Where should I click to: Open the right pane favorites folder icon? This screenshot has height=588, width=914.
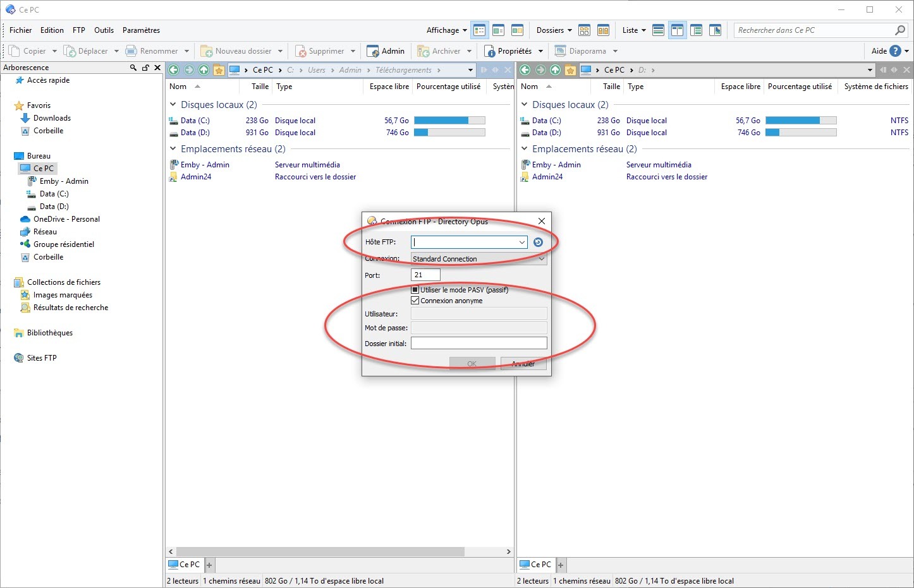coord(570,70)
